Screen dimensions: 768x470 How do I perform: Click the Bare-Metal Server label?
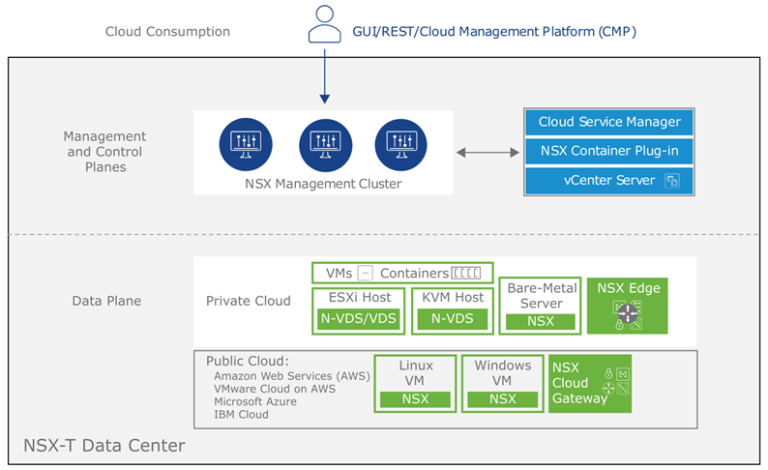click(x=542, y=296)
